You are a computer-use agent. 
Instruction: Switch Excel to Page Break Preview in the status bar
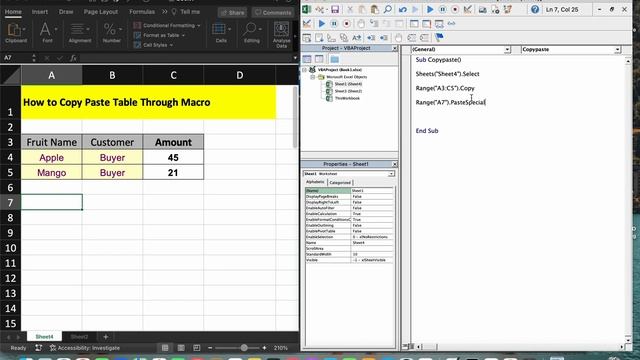pos(196,348)
